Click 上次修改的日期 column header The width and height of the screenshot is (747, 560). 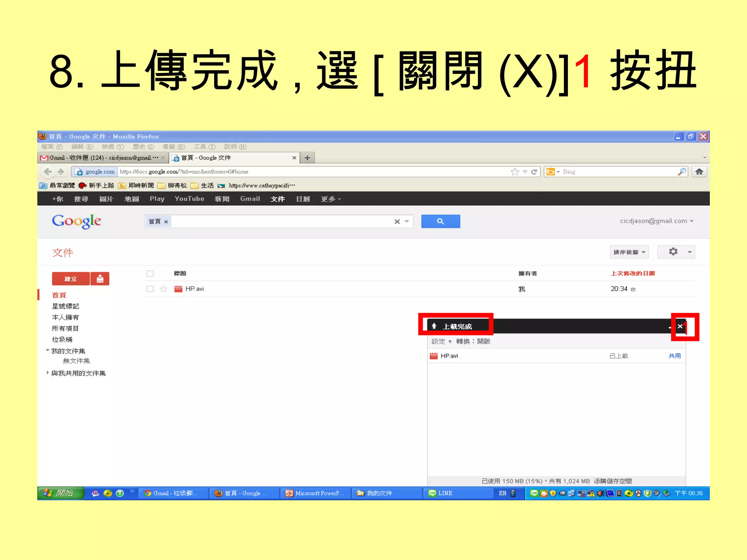coord(633,273)
